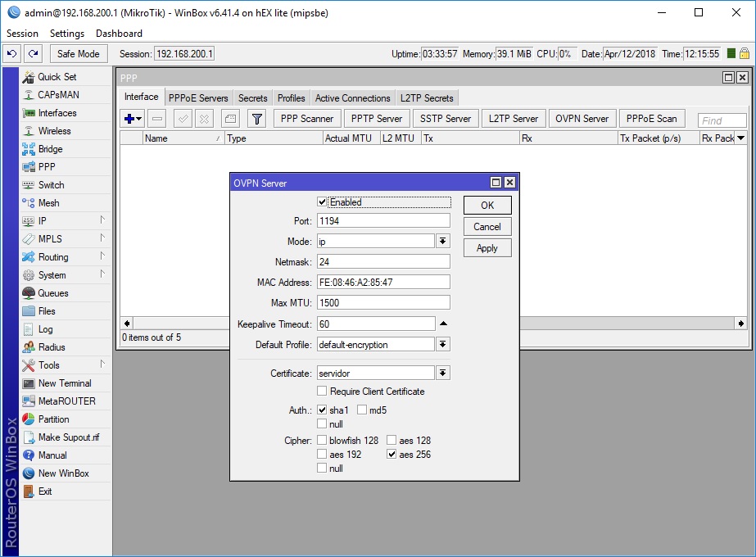Switch to the Secrets tab
756x557 pixels.
[252, 98]
